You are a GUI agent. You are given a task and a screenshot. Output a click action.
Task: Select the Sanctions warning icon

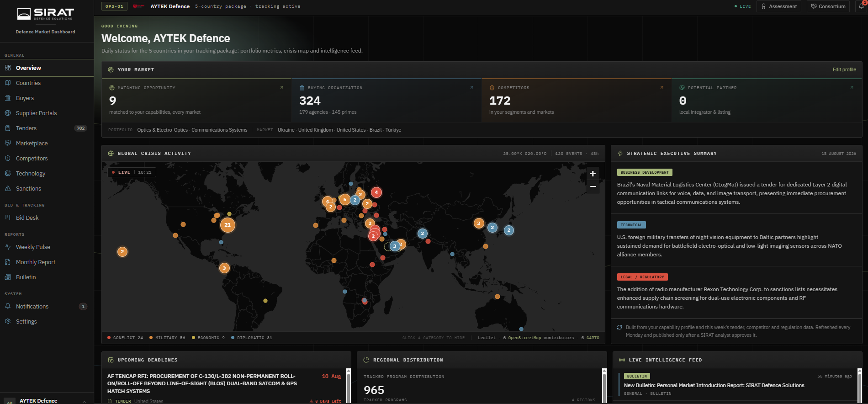pyautogui.click(x=8, y=188)
